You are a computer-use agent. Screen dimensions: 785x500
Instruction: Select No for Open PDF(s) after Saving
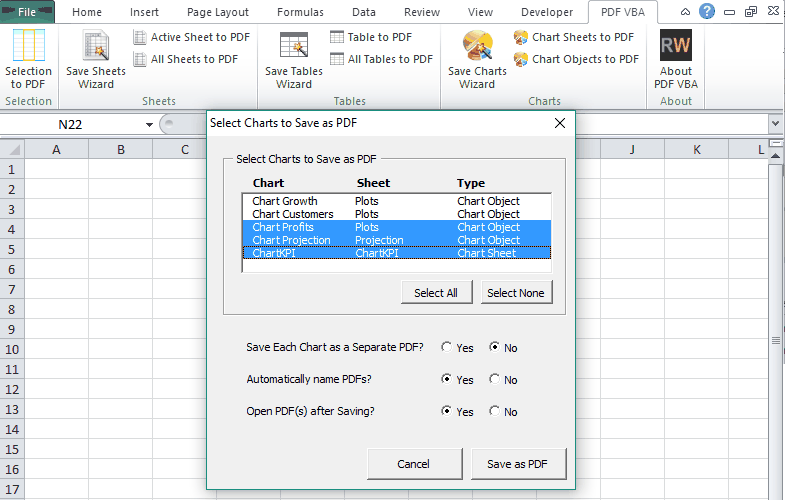(x=495, y=412)
